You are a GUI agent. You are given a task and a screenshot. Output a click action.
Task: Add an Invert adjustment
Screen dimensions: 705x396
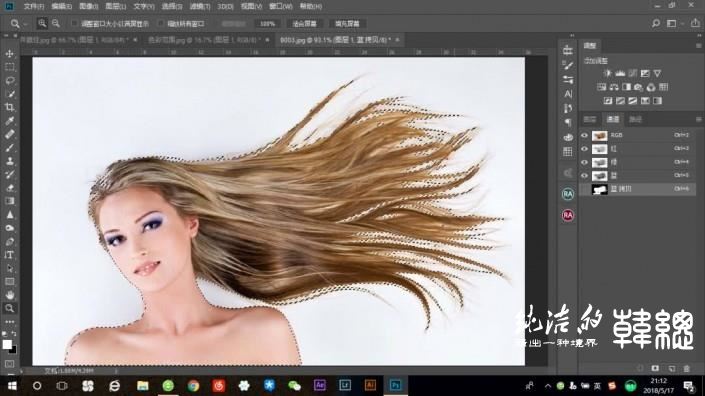[608, 101]
